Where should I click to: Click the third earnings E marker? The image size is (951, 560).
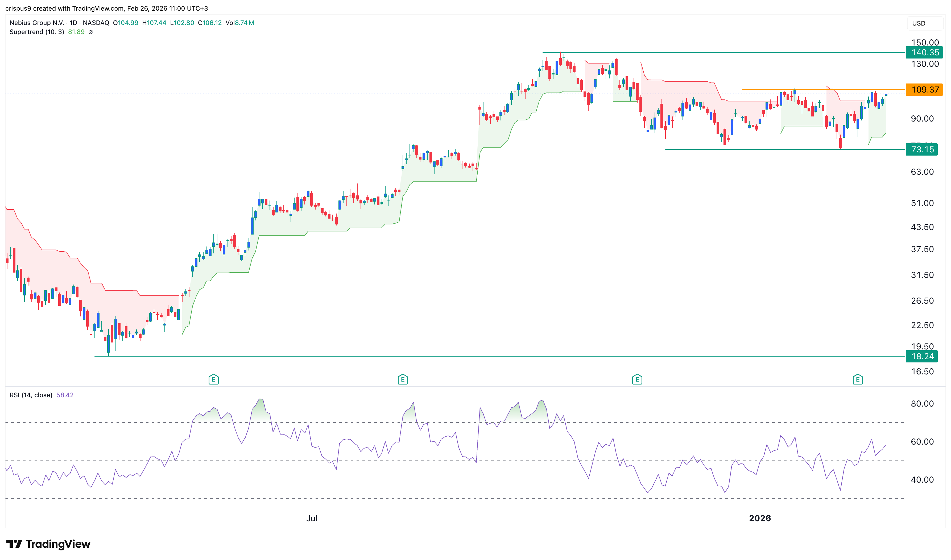click(x=637, y=379)
